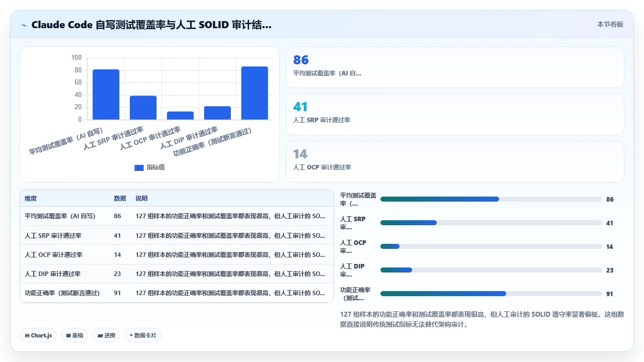Viewport: 644px width, 362px height.
Task: Click the progress bar with value 41
Action: pos(491,223)
